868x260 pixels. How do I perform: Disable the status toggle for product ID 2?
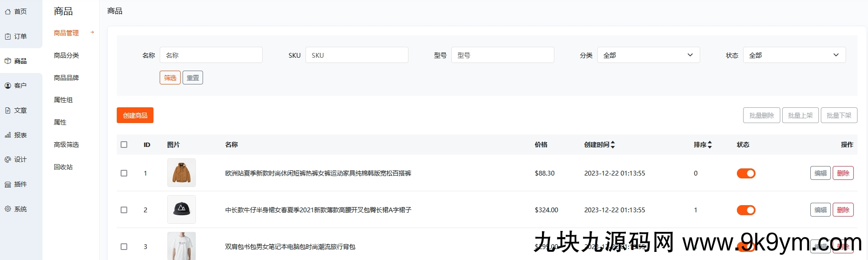click(x=746, y=210)
